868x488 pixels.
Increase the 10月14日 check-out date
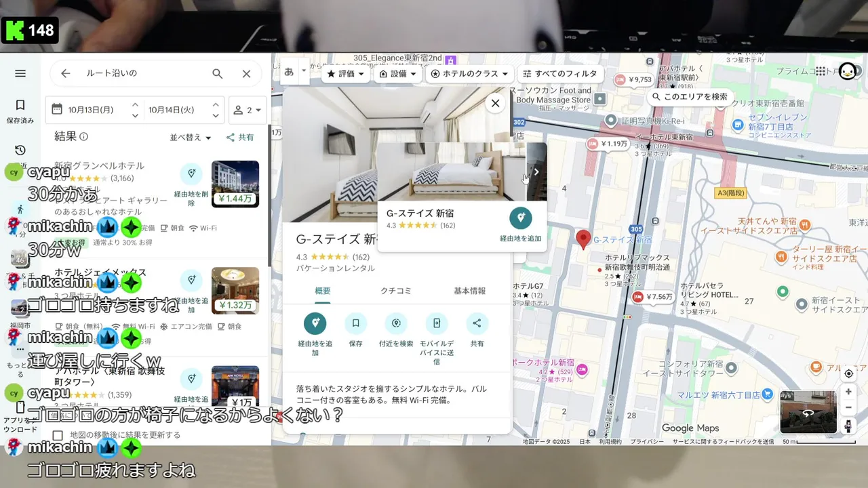pyautogui.click(x=216, y=104)
